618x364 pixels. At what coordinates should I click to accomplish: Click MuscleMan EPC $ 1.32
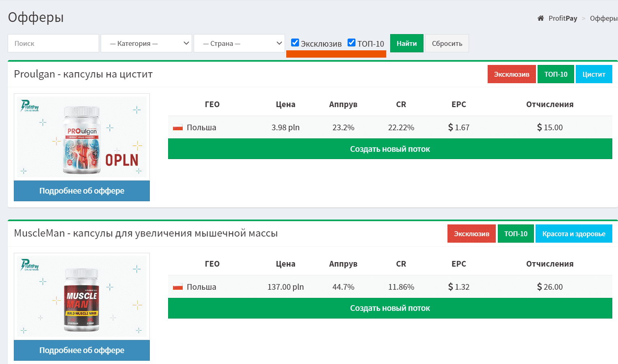point(459,287)
